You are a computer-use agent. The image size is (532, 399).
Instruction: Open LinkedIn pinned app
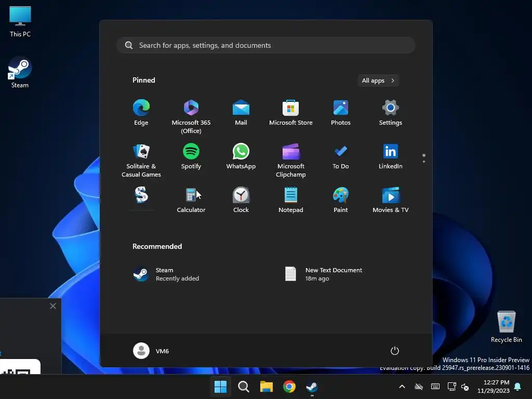tap(391, 157)
